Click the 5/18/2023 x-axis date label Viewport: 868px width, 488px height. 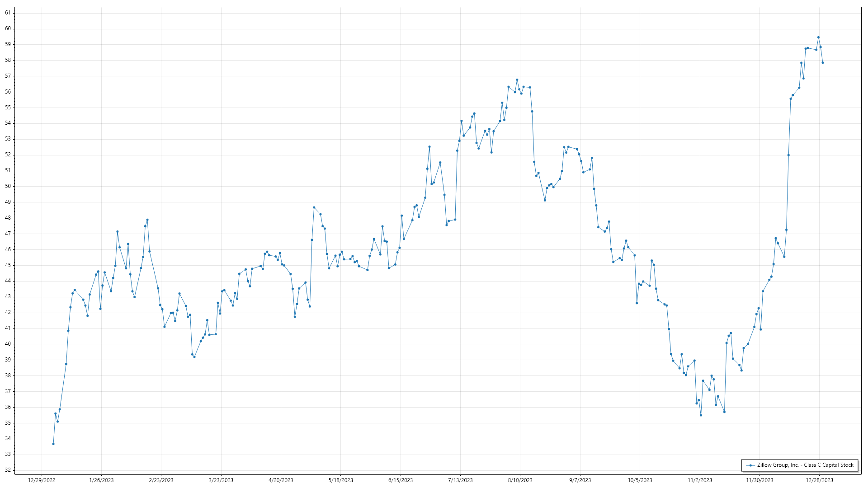click(340, 480)
